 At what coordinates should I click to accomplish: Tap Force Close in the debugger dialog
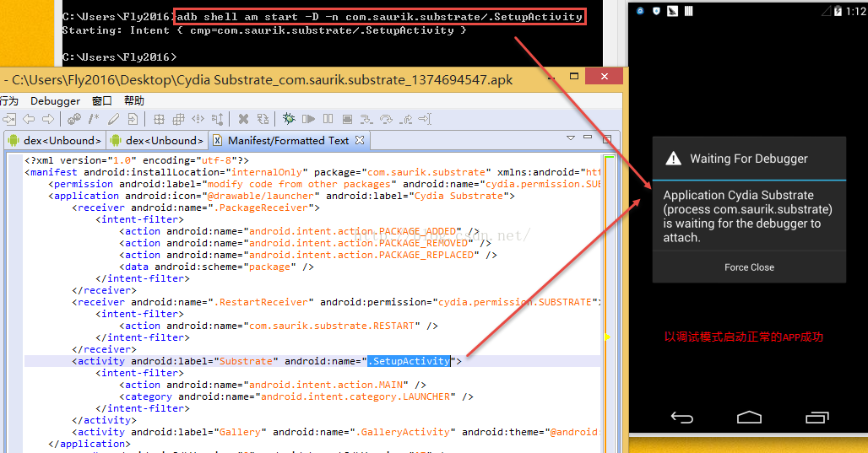tap(749, 267)
